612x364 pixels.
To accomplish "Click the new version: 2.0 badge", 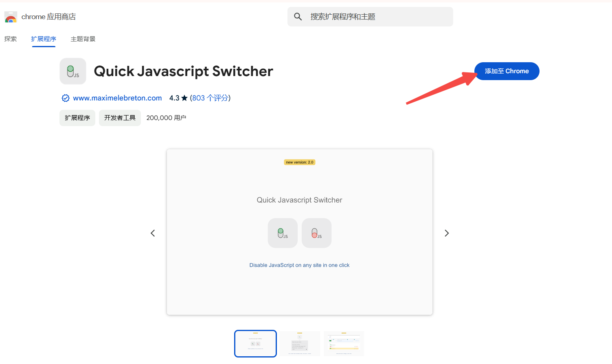I will click(300, 162).
